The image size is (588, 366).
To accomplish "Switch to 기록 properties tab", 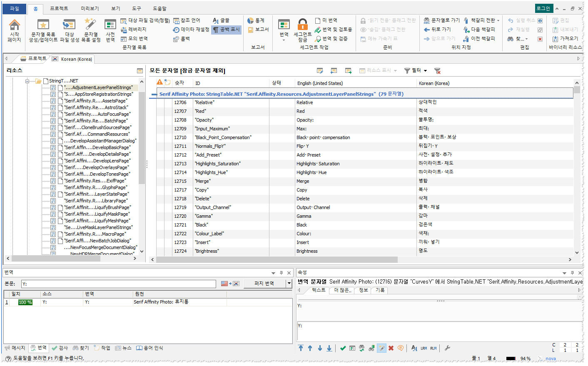I will coord(380,290).
